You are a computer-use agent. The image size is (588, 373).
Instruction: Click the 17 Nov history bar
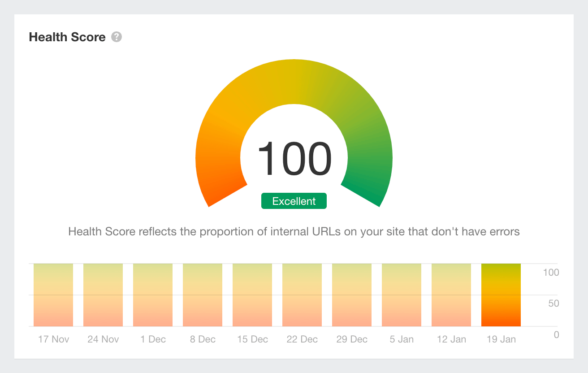pyautogui.click(x=53, y=295)
